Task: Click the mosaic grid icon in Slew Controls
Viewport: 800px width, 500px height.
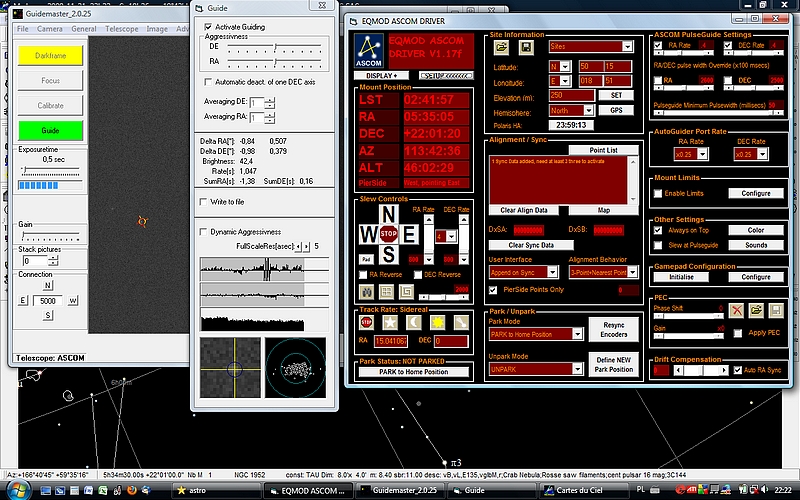Action: pyautogui.click(x=386, y=291)
